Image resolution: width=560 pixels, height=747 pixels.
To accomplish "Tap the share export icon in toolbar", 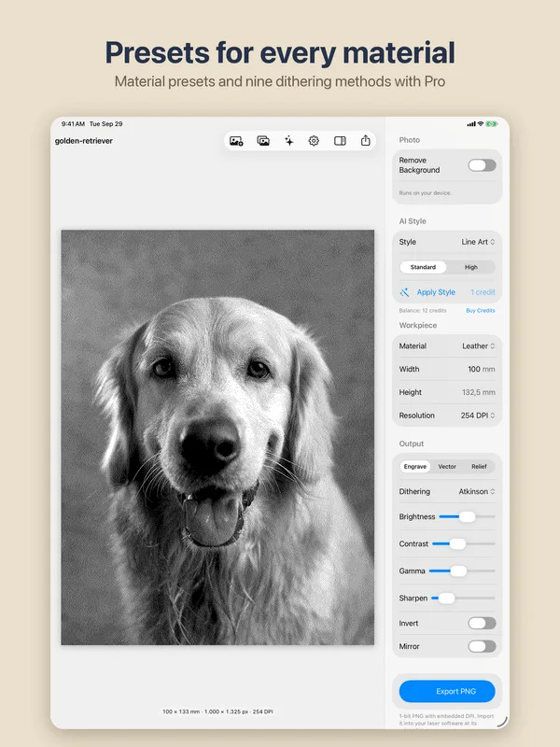I will (365, 141).
